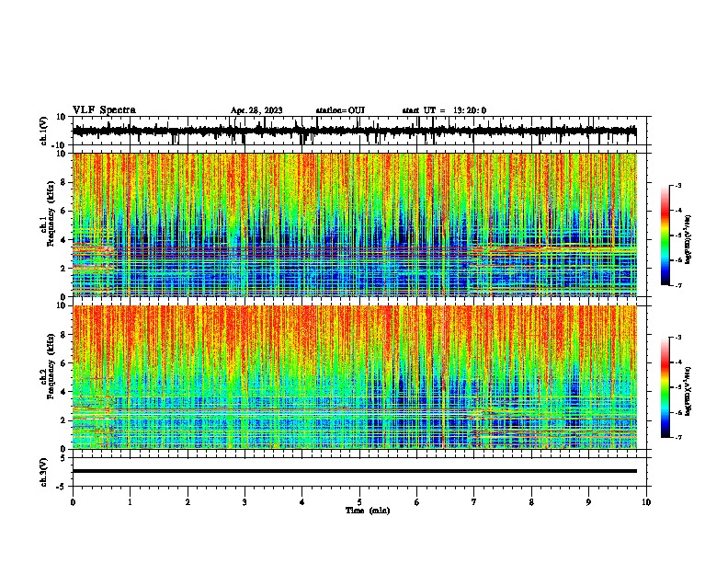Image resolution: width=728 pixels, height=563 pixels.
Task: Click the ch.2 spectrogram color bar
Action: pyautogui.click(x=665, y=387)
